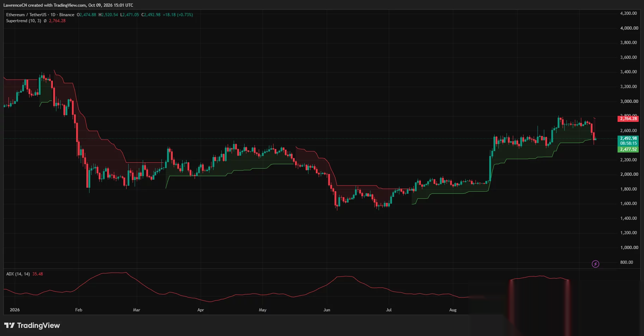644x336 pixels.
Task: Click the Jun label on time axis
Action: click(327, 310)
